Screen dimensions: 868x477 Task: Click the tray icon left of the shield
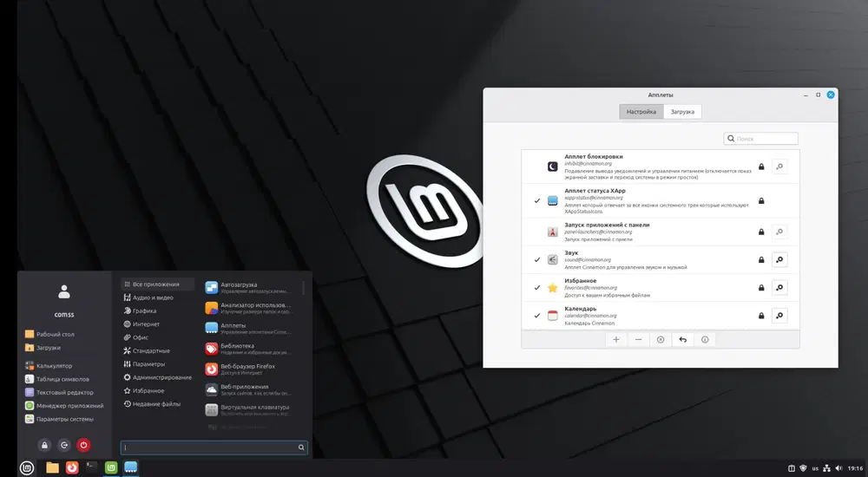coord(792,468)
